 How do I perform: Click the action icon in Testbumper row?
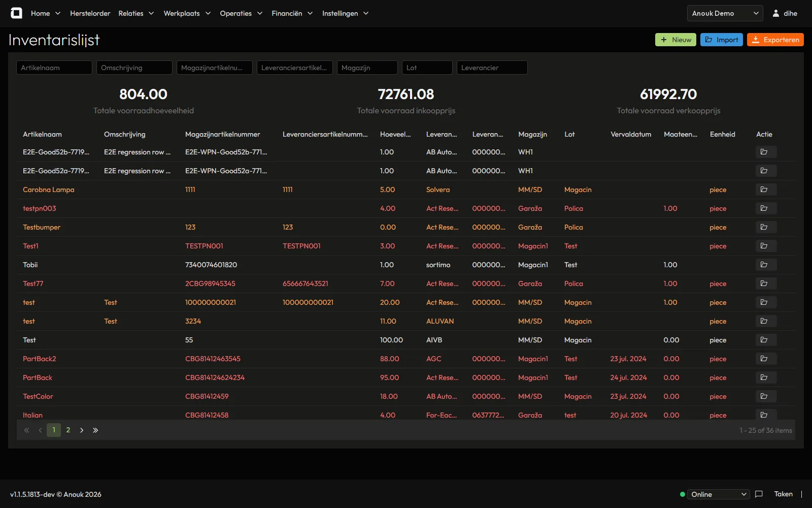(766, 227)
